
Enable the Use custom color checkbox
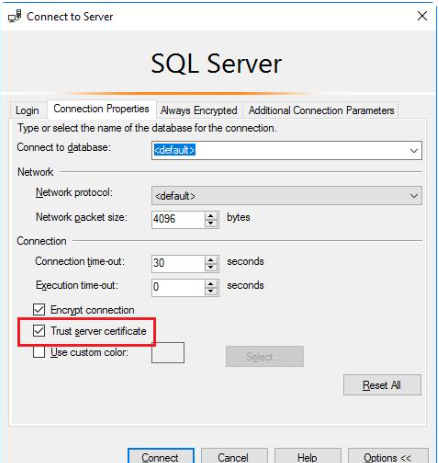point(39,352)
